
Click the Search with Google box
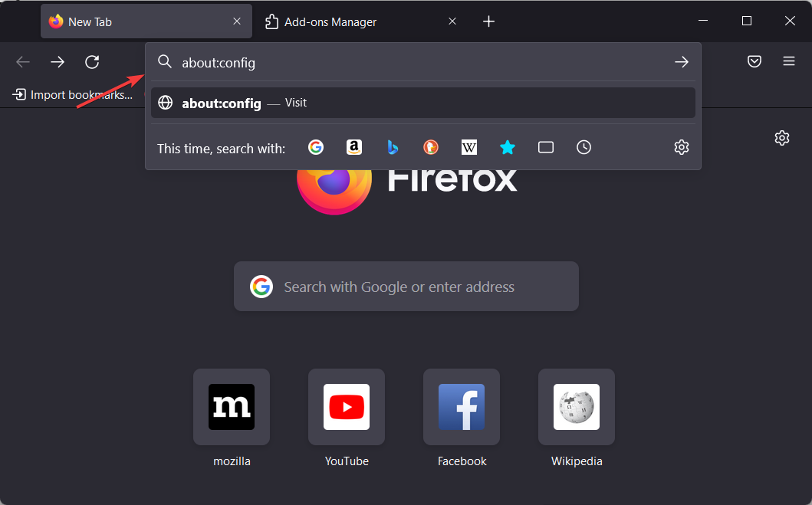pyautogui.click(x=406, y=286)
